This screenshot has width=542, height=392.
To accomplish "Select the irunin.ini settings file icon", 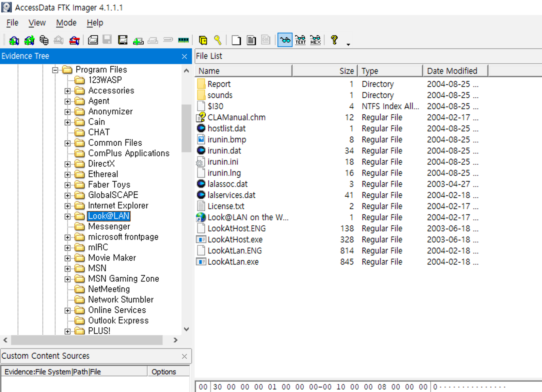I will (x=200, y=162).
